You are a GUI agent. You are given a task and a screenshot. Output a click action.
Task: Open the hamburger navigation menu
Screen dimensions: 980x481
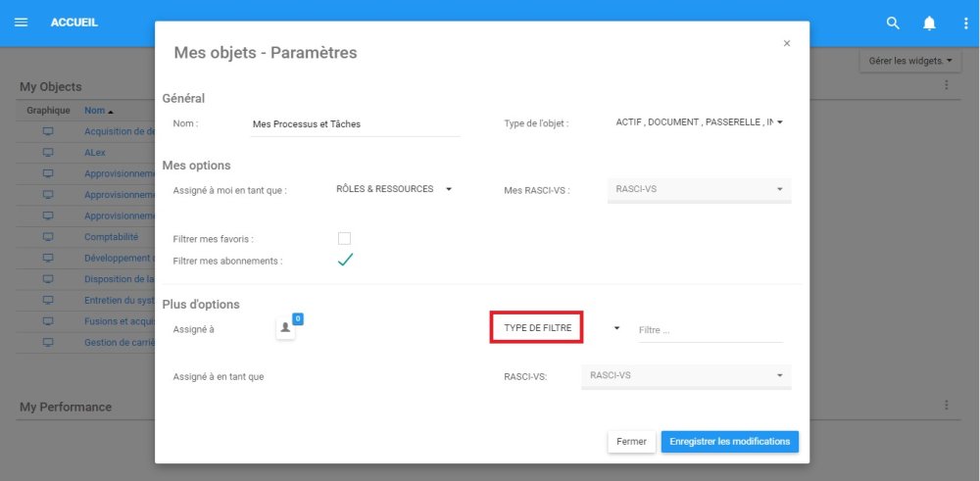pyautogui.click(x=21, y=23)
